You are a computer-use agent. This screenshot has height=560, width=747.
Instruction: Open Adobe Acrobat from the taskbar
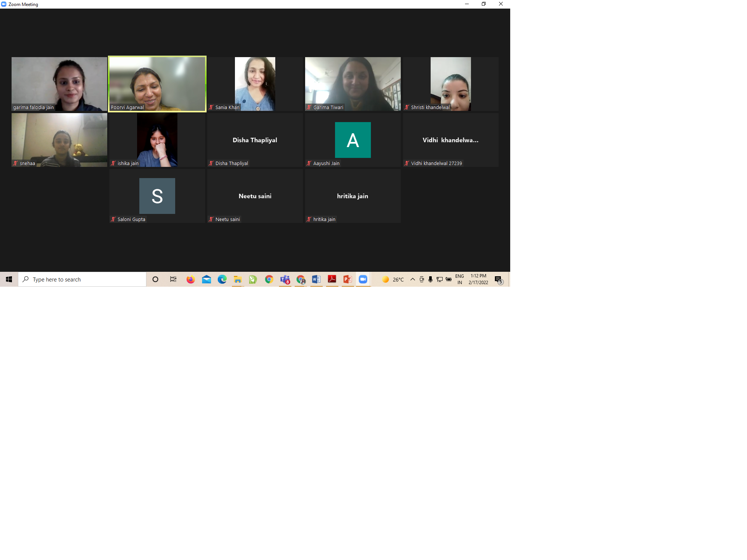332,279
